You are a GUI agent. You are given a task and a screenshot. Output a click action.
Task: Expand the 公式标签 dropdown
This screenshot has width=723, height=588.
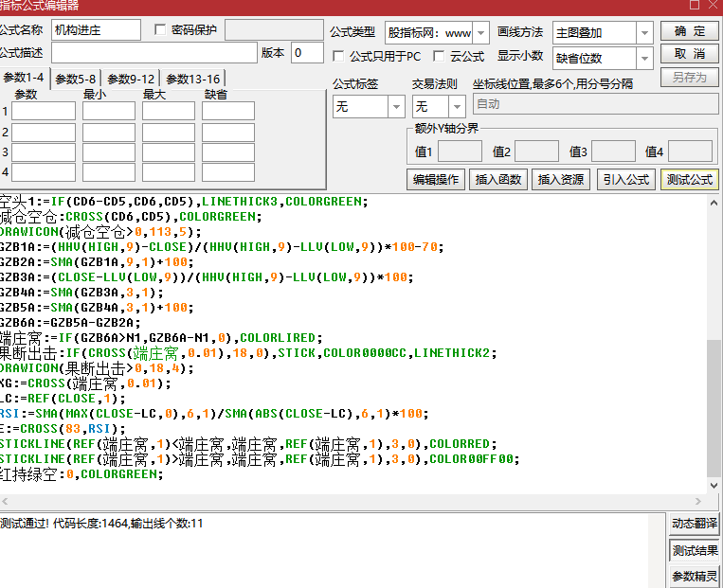(x=396, y=107)
